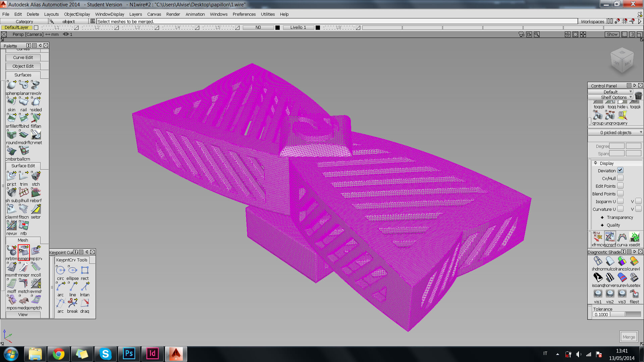
Task: Select the curve break tool
Action: point(72,303)
